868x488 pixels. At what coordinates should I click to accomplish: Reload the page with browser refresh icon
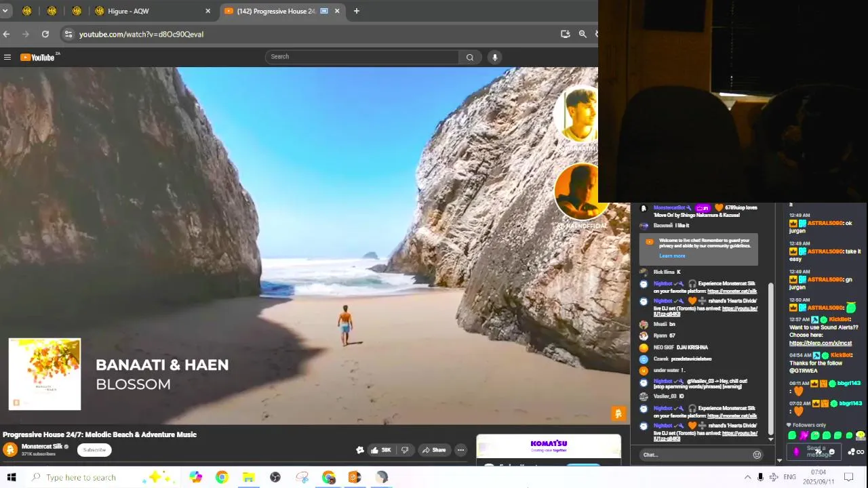coord(45,34)
